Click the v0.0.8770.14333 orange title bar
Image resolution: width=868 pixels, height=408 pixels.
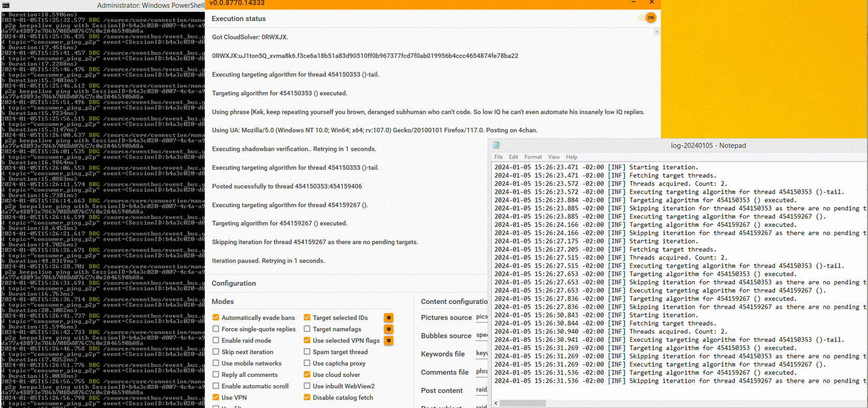[x=432, y=4]
